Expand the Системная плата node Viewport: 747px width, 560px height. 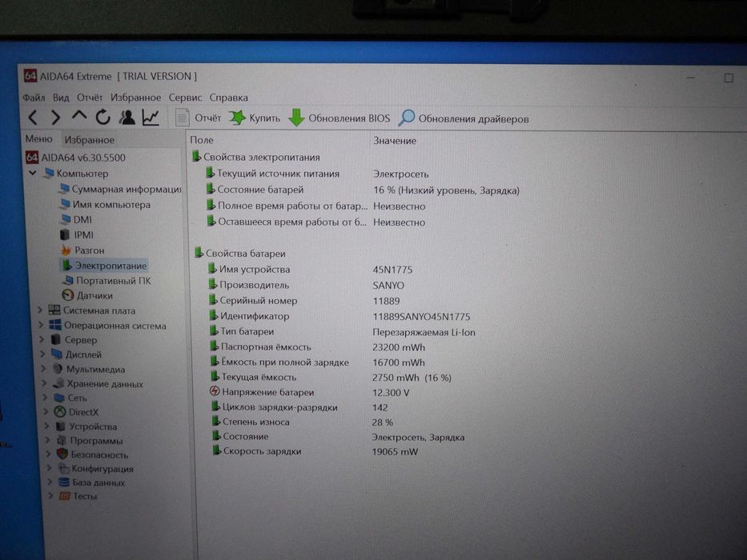[41, 310]
